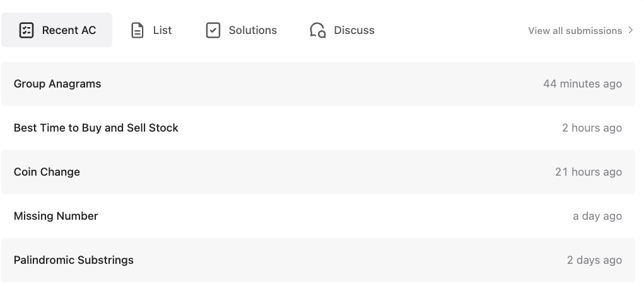Image resolution: width=644 pixels, height=284 pixels.
Task: Select the Missing Number submission
Action: tap(56, 216)
